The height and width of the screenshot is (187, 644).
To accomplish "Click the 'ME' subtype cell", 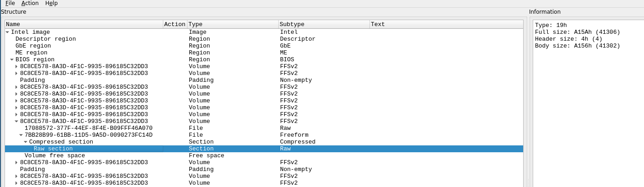I will (x=283, y=53).
